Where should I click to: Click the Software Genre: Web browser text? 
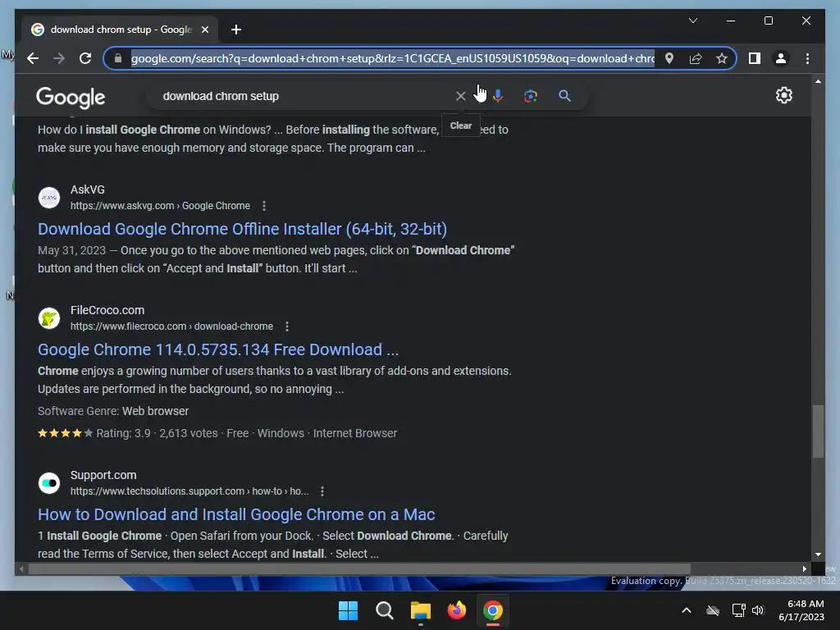tap(113, 411)
